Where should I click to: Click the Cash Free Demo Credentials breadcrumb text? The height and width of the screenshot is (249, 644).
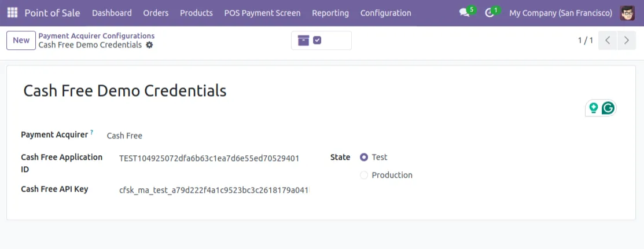point(90,45)
